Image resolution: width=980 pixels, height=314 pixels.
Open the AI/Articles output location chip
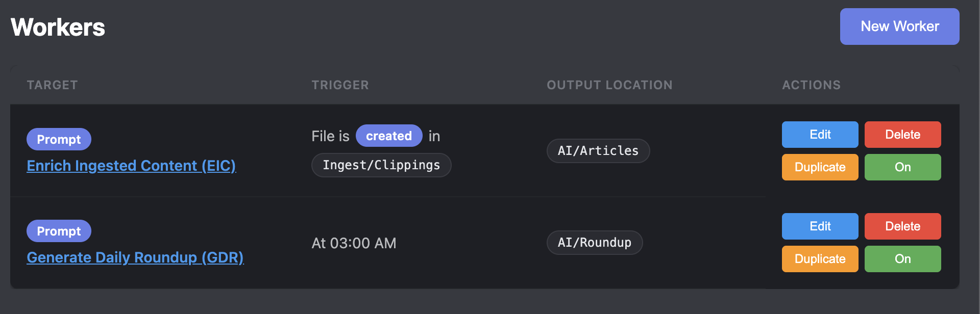point(598,150)
